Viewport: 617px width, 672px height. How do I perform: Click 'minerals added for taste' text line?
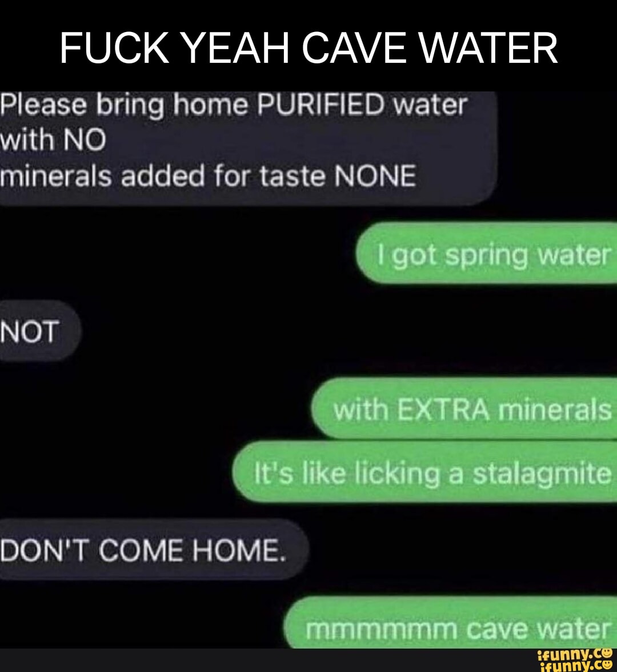tap(163, 176)
